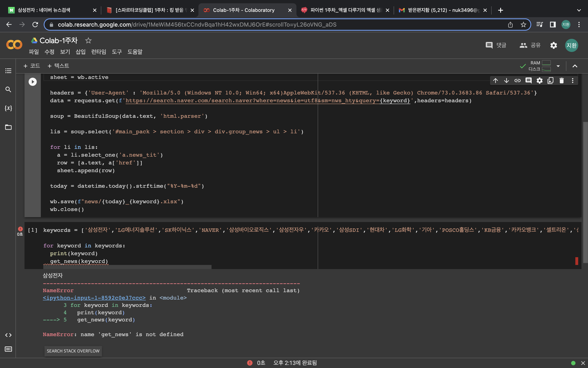This screenshot has height=368, width=588.
Task: Reload the Colab page
Action: click(35, 25)
